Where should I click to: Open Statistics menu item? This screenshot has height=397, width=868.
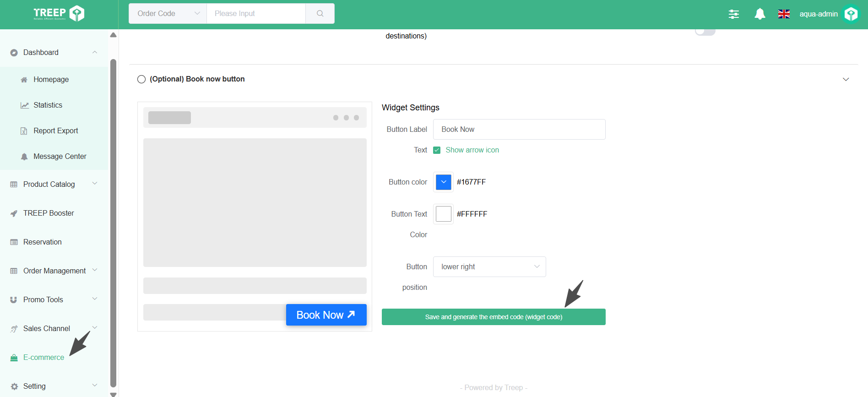pyautogui.click(x=54, y=105)
